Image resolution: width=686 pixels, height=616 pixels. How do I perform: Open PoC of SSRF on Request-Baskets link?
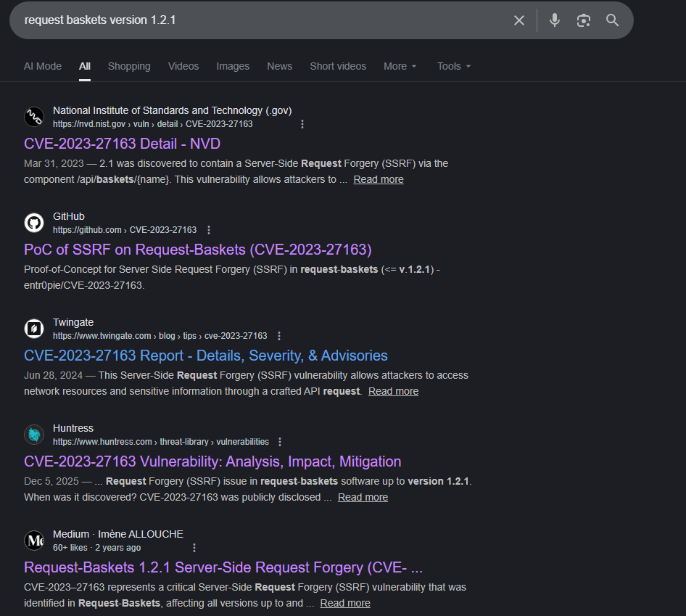tap(197, 250)
